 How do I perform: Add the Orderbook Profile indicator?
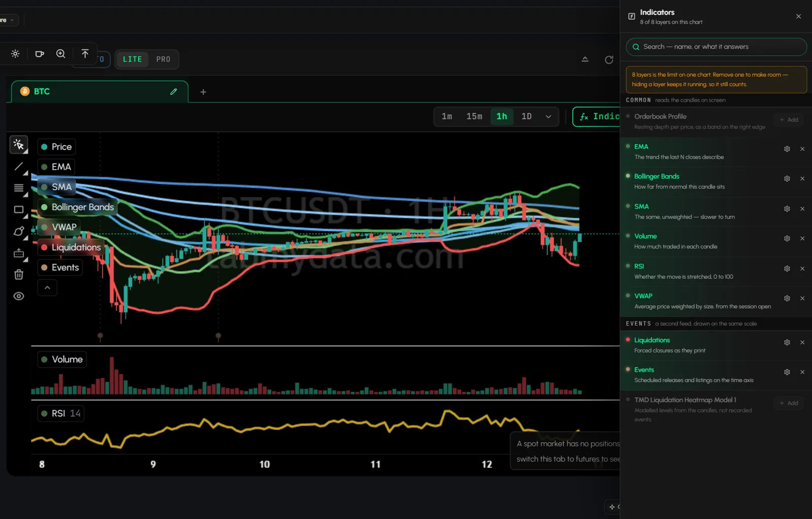[x=789, y=120]
